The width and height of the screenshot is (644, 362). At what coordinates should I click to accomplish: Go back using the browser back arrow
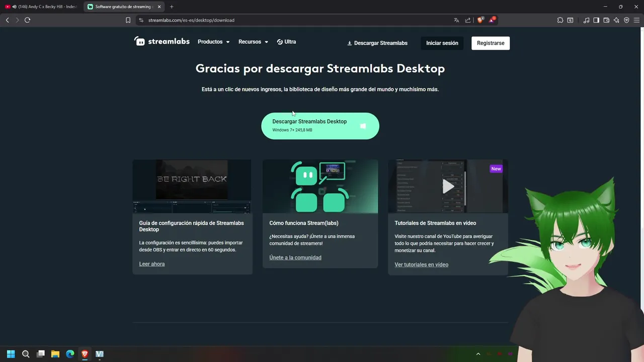click(7, 20)
